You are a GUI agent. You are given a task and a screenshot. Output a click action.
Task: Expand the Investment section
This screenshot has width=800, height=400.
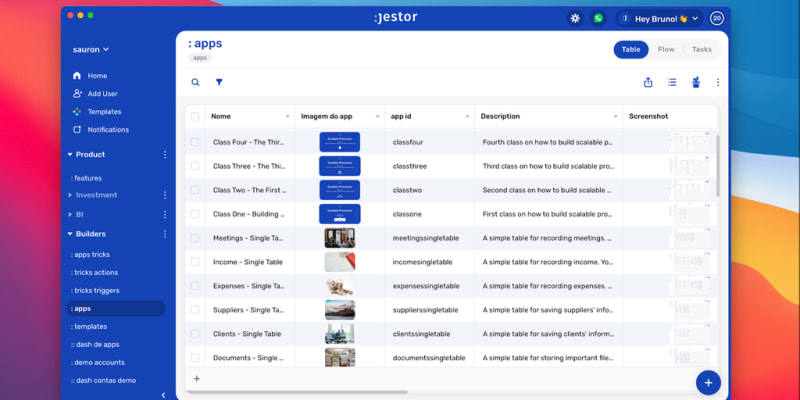pyautogui.click(x=70, y=195)
